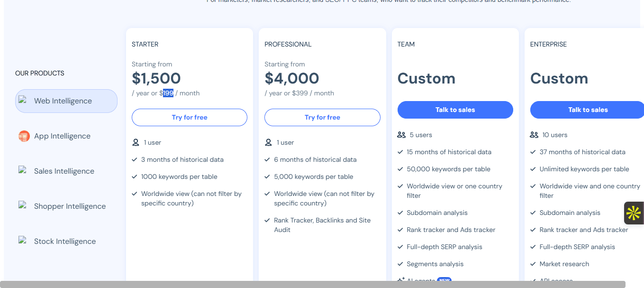Click the yellow starburst floating widget icon
This screenshot has height=288, width=644.
(x=633, y=214)
